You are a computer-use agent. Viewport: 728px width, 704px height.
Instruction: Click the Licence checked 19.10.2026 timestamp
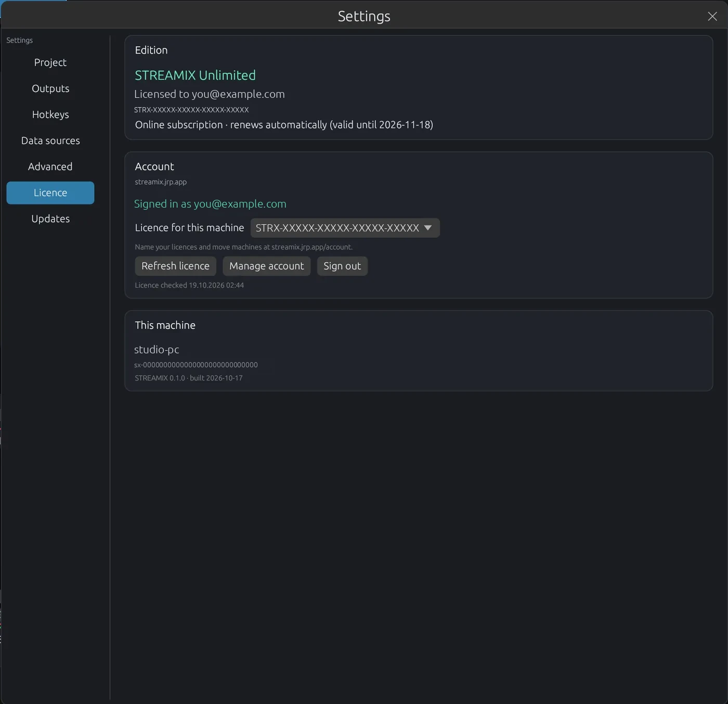[189, 285]
